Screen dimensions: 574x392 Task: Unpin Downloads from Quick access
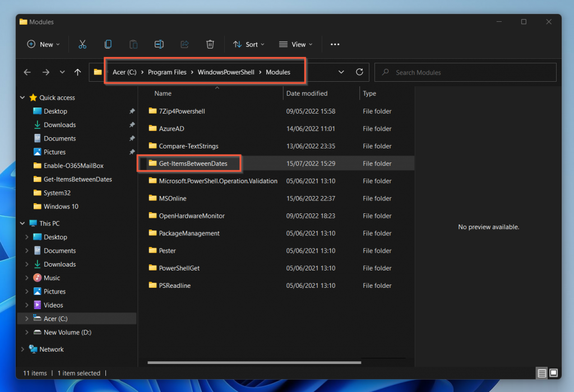(x=132, y=125)
